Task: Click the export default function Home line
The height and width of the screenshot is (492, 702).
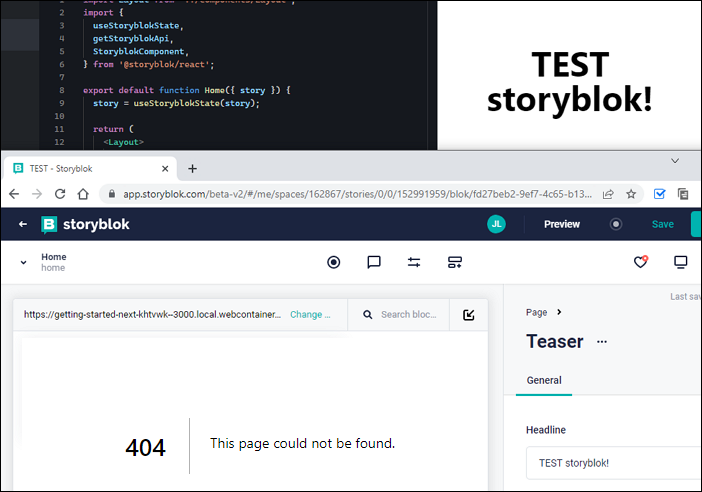Action: [187, 90]
